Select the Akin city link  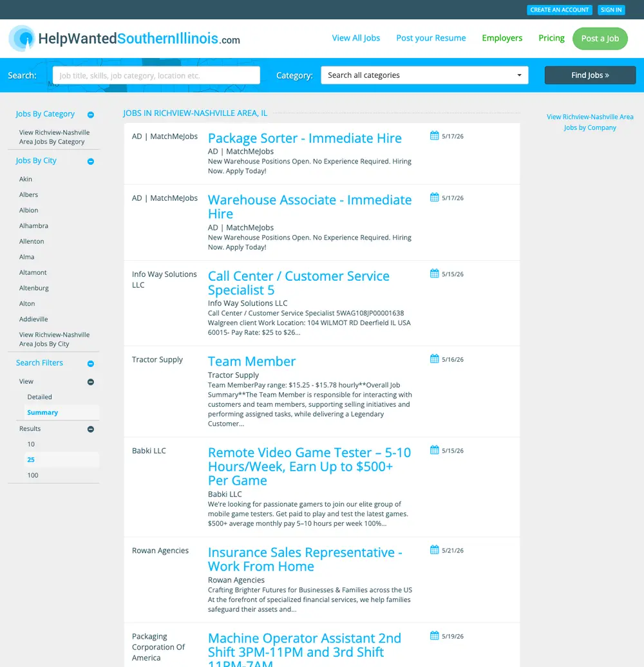coord(26,179)
